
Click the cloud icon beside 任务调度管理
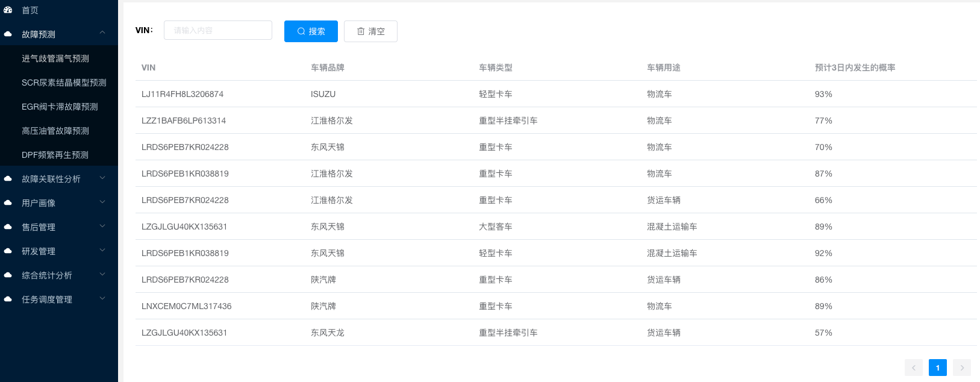(8, 299)
